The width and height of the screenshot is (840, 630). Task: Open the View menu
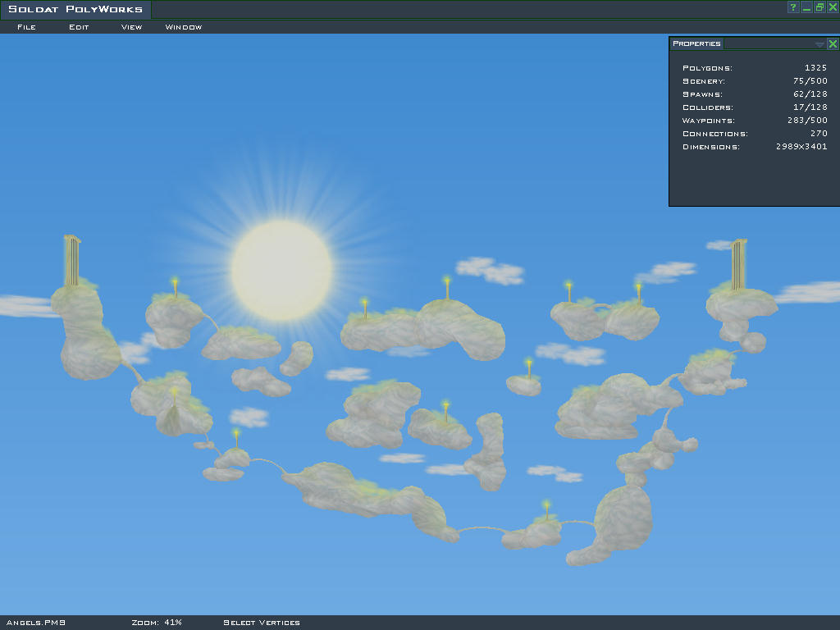131,27
